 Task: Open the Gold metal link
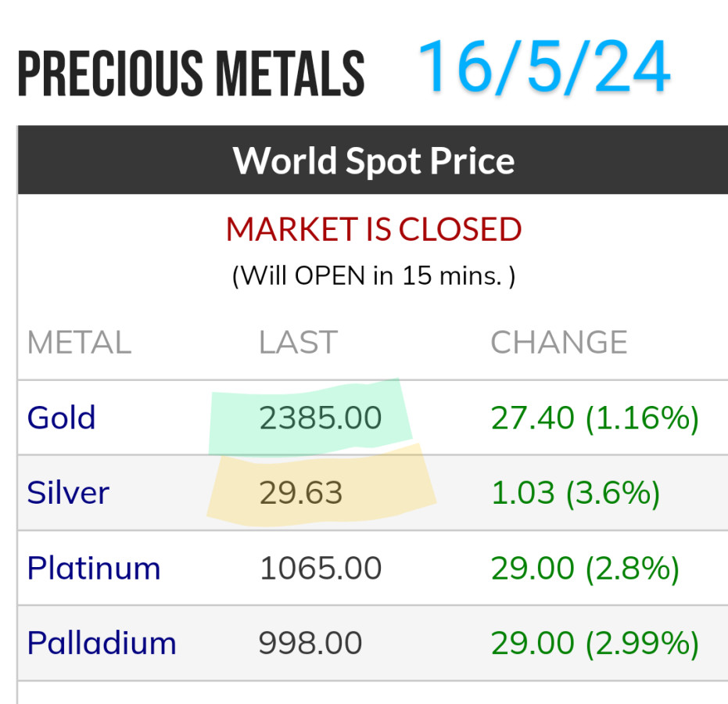pos(61,418)
